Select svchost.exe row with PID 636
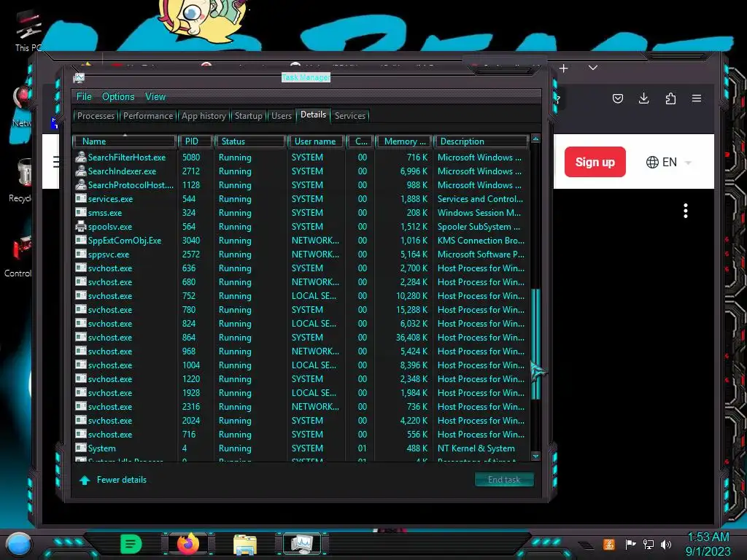 [301, 268]
